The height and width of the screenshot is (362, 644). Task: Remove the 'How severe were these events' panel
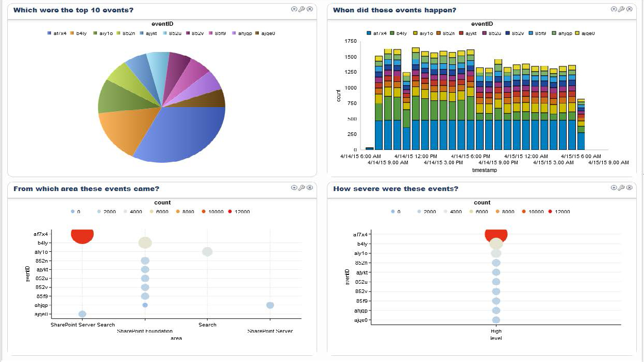click(629, 188)
